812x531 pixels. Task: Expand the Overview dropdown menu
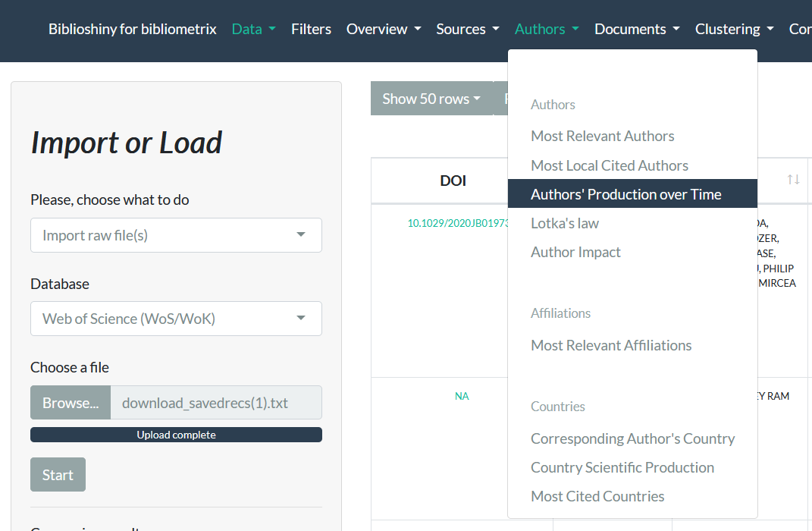(x=383, y=29)
